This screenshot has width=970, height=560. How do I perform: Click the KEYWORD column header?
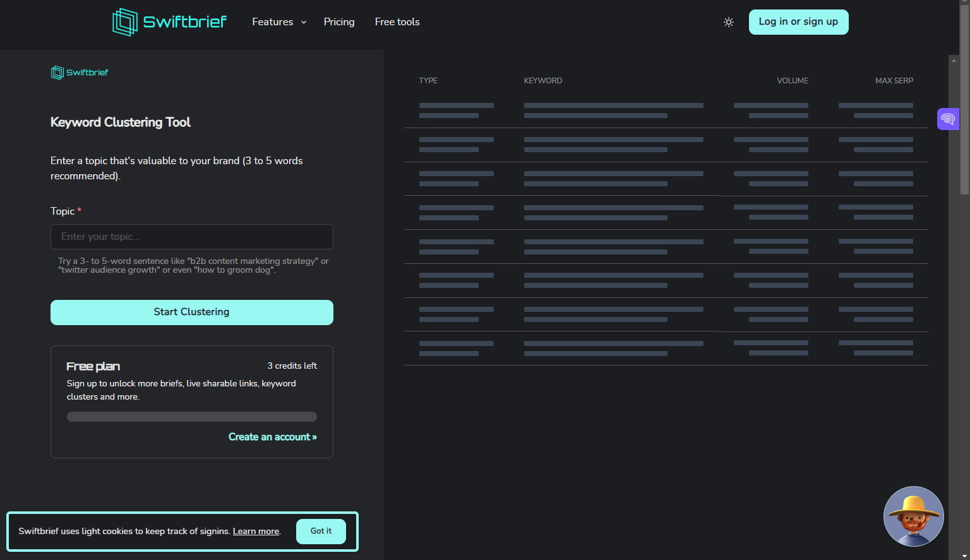pyautogui.click(x=542, y=80)
